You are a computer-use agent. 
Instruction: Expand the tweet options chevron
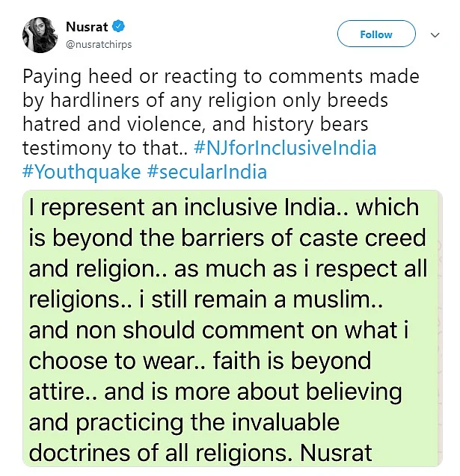[x=435, y=35]
